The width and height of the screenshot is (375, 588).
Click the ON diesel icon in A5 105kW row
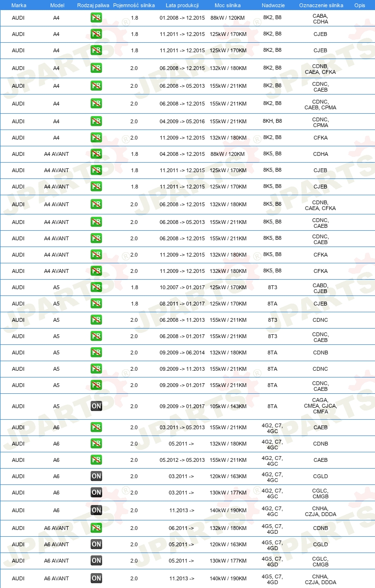pos(96,406)
